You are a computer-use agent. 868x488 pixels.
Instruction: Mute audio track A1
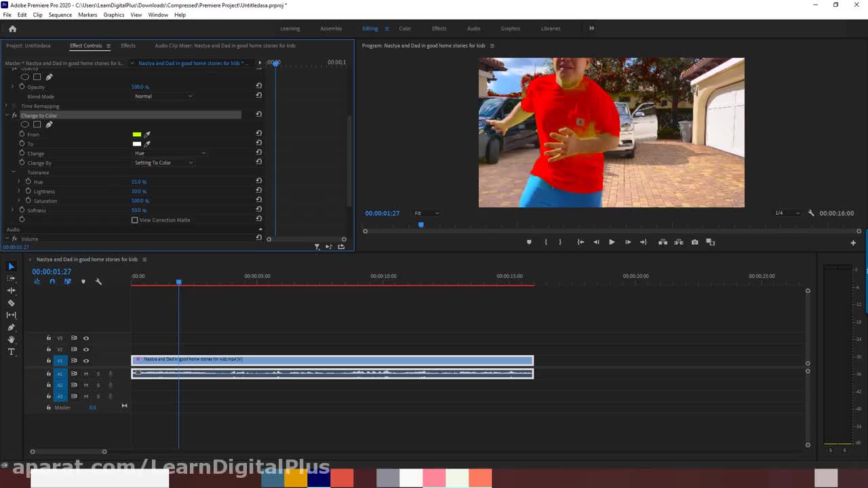(86, 374)
